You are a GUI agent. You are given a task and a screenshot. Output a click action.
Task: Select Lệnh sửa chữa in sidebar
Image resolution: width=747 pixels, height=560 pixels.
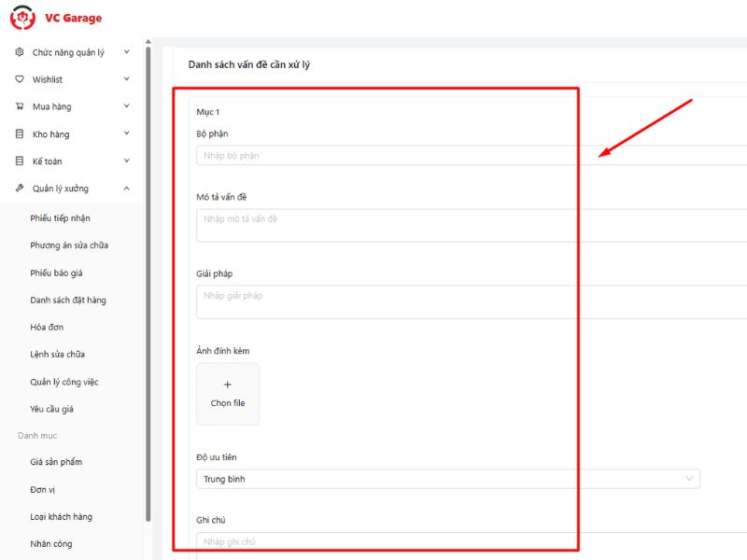(x=57, y=355)
